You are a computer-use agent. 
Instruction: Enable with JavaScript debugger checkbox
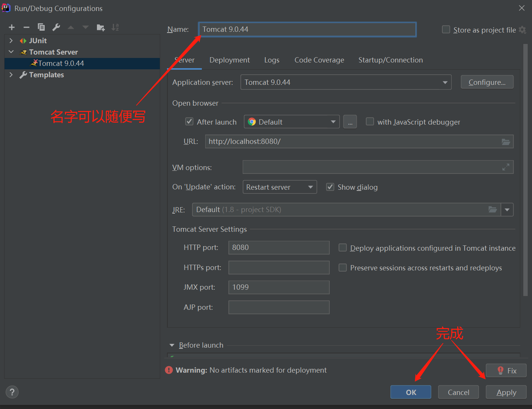(x=370, y=122)
